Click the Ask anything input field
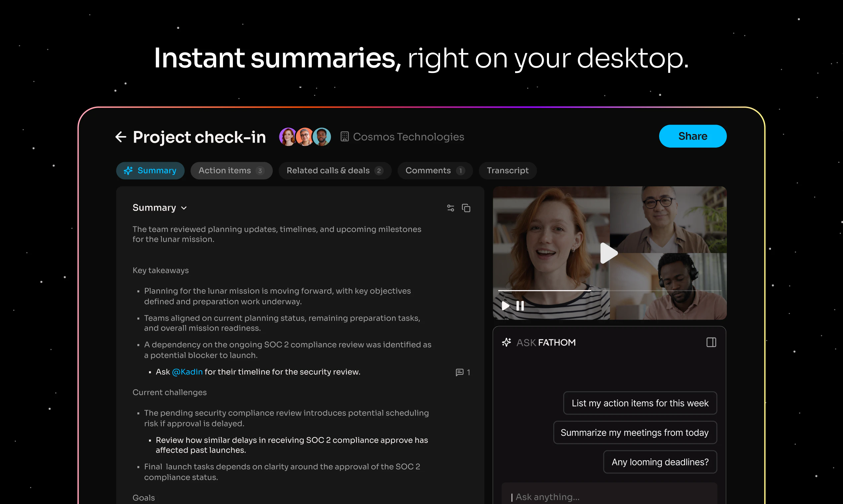The height and width of the screenshot is (504, 843). pyautogui.click(x=608, y=496)
